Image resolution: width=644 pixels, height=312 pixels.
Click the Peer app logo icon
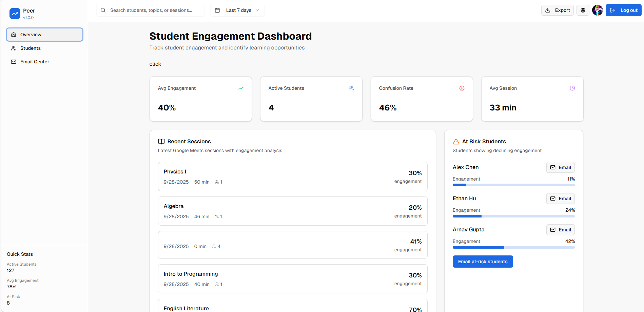(15, 14)
